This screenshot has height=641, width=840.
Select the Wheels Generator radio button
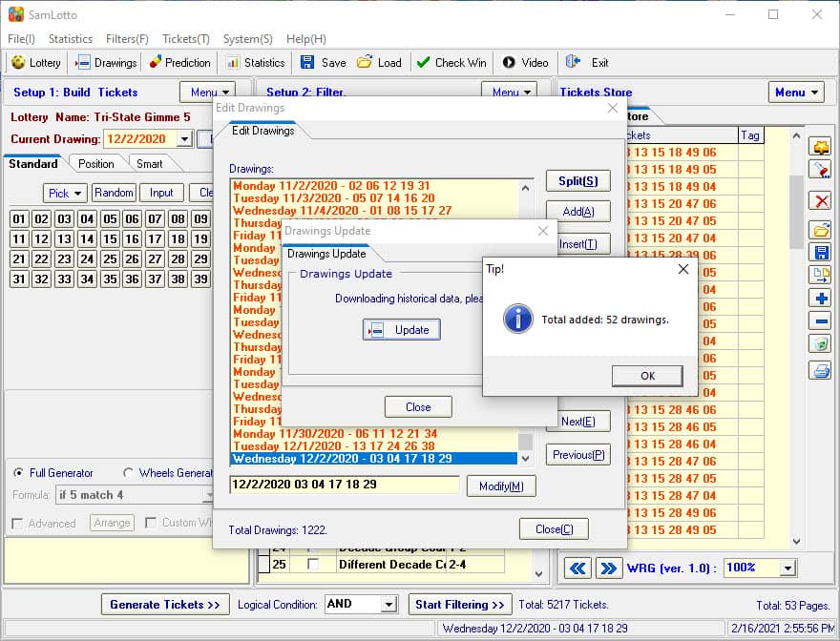pyautogui.click(x=128, y=473)
